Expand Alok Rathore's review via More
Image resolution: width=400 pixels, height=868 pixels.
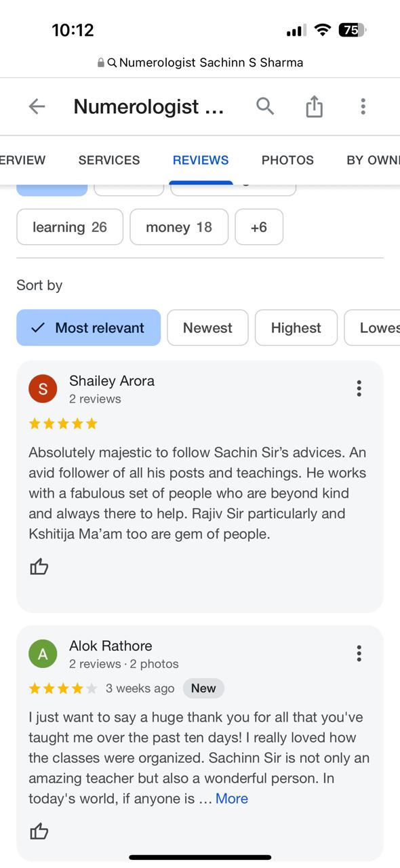point(232,799)
